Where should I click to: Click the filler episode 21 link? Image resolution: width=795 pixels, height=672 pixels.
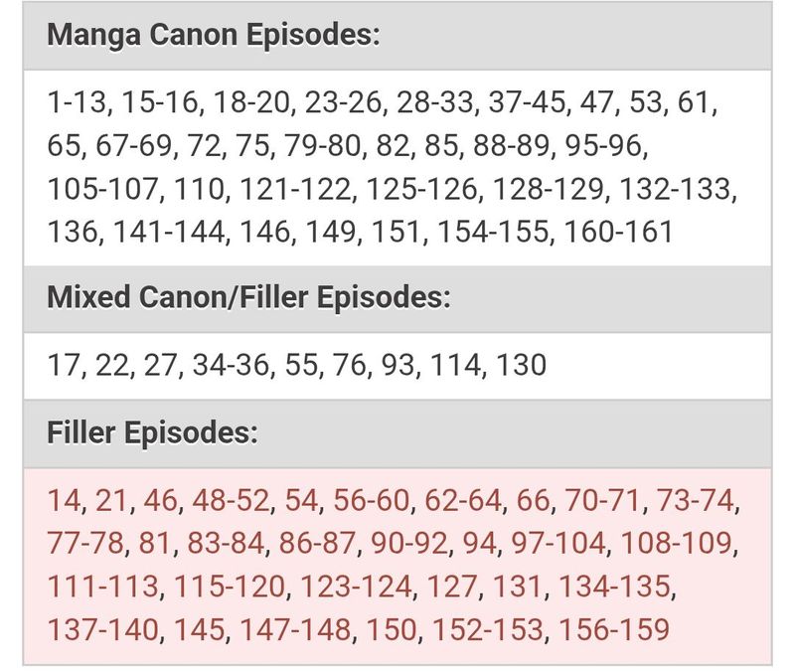[114, 500]
